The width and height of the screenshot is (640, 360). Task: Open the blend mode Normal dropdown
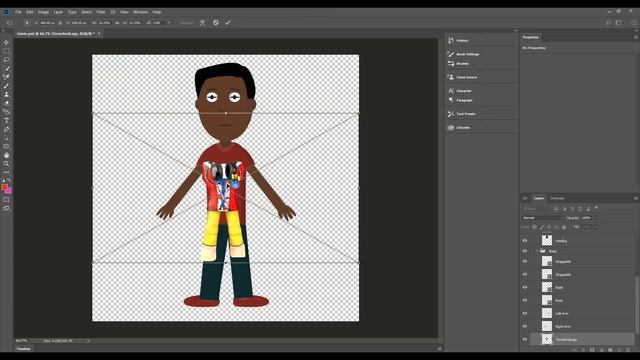[543, 218]
